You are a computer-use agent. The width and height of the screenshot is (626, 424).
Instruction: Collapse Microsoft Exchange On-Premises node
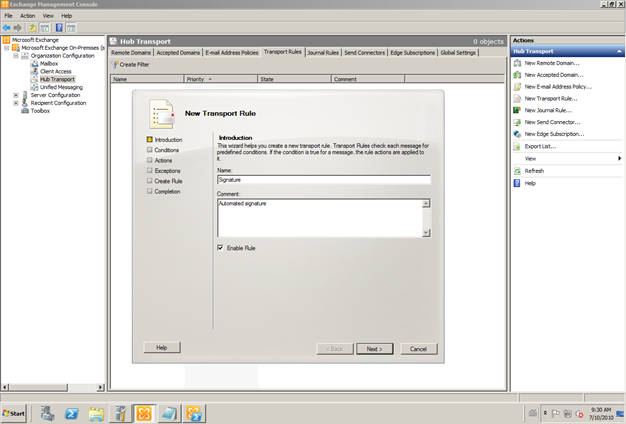(6, 48)
